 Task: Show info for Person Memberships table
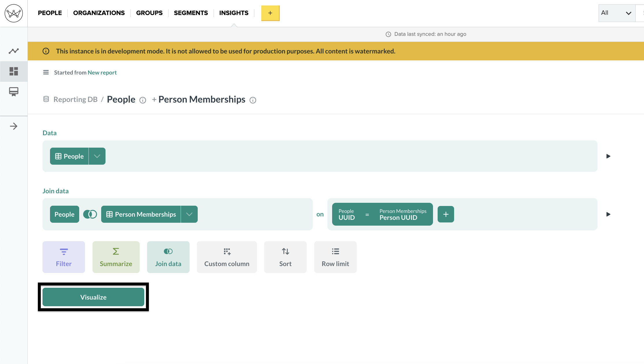253,100
